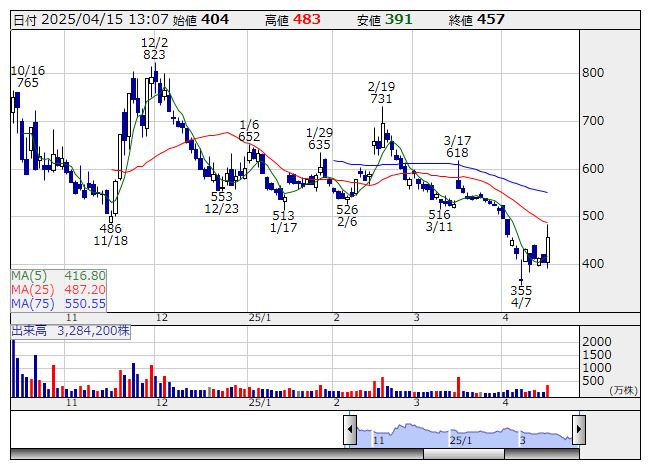The image size is (653, 470).
Task: Click the 終値 457 close price value
Action: (x=476, y=20)
